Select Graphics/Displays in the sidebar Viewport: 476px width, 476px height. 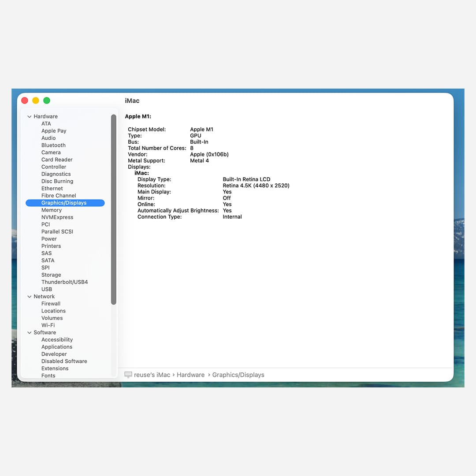pos(64,203)
